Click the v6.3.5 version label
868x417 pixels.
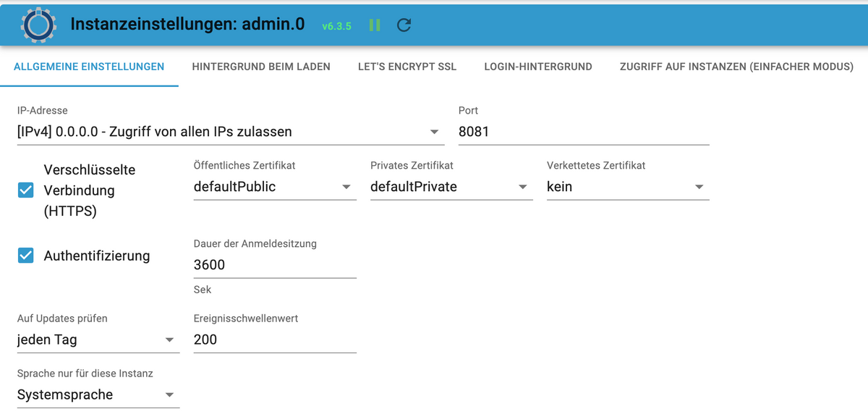[x=336, y=26]
